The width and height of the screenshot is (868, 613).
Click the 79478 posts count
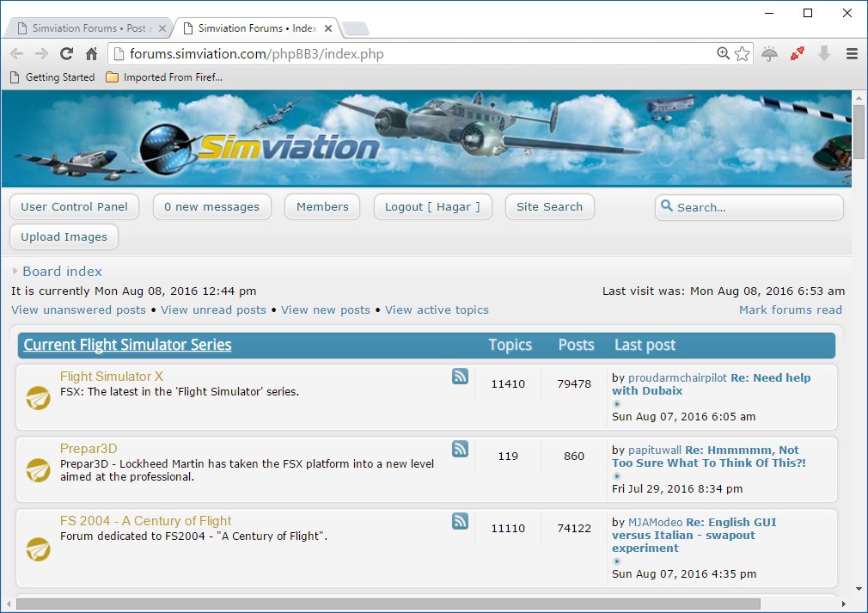[574, 383]
